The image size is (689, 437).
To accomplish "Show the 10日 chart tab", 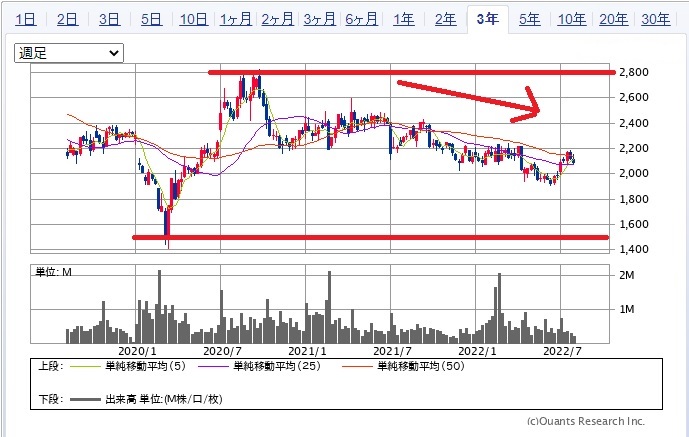I will click(193, 19).
